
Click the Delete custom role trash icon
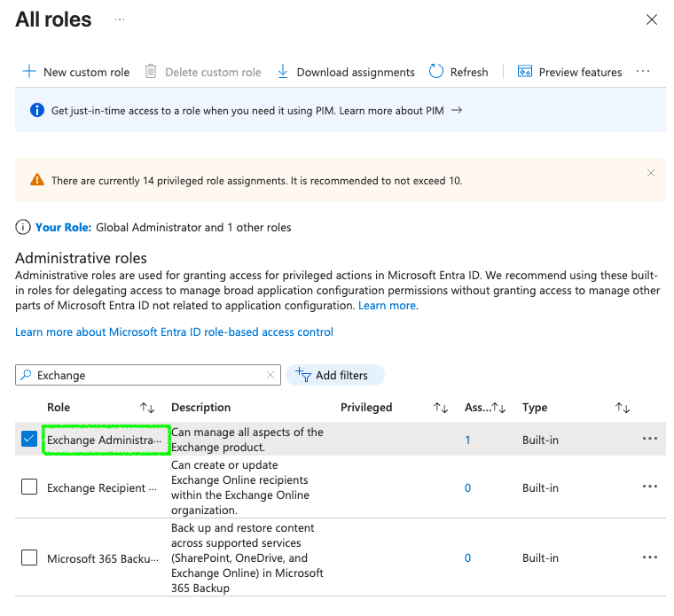(151, 71)
